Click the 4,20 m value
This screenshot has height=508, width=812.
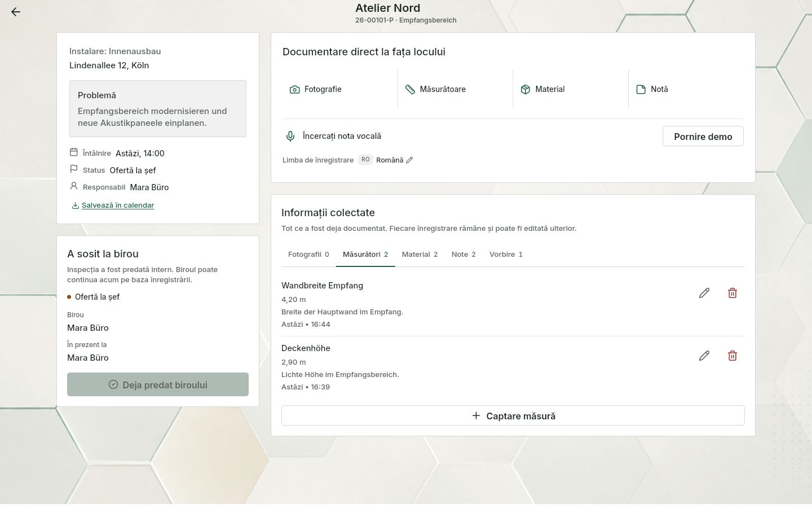click(293, 300)
